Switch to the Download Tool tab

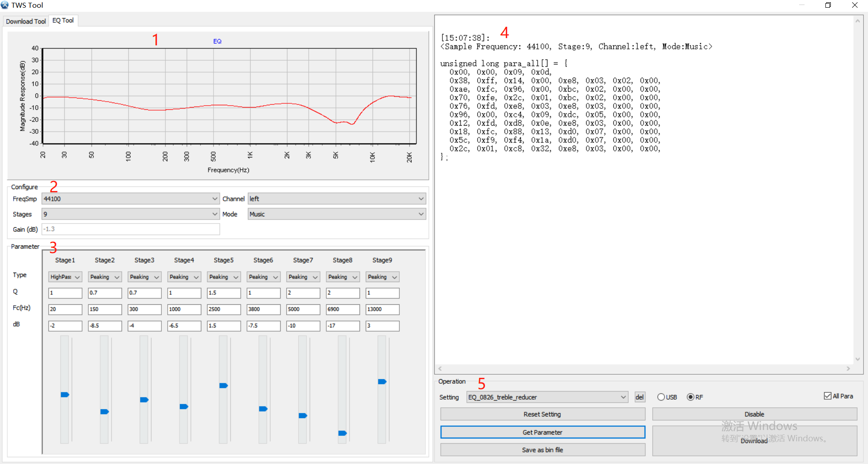(x=26, y=21)
